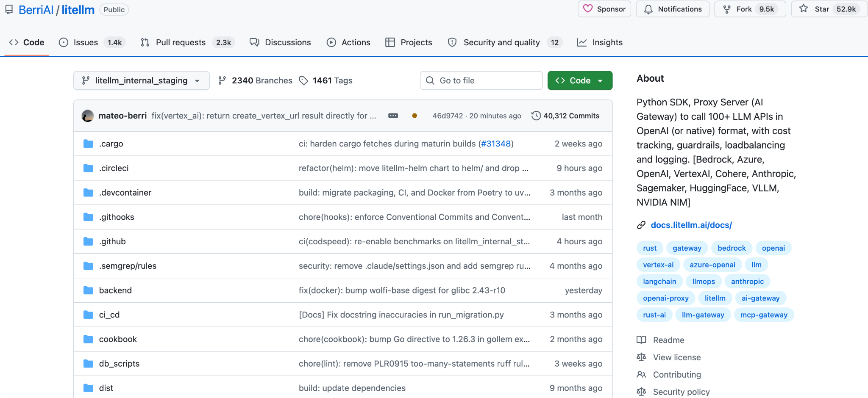Viewport: 868px width, 398px height.
Task: Click the .github folder icon
Action: (x=88, y=241)
